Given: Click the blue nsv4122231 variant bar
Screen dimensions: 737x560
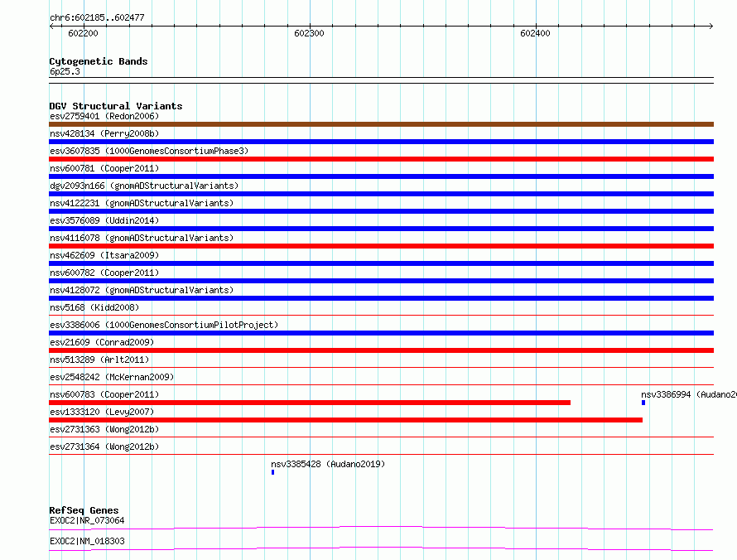Looking at the screenshot, I should (x=381, y=211).
